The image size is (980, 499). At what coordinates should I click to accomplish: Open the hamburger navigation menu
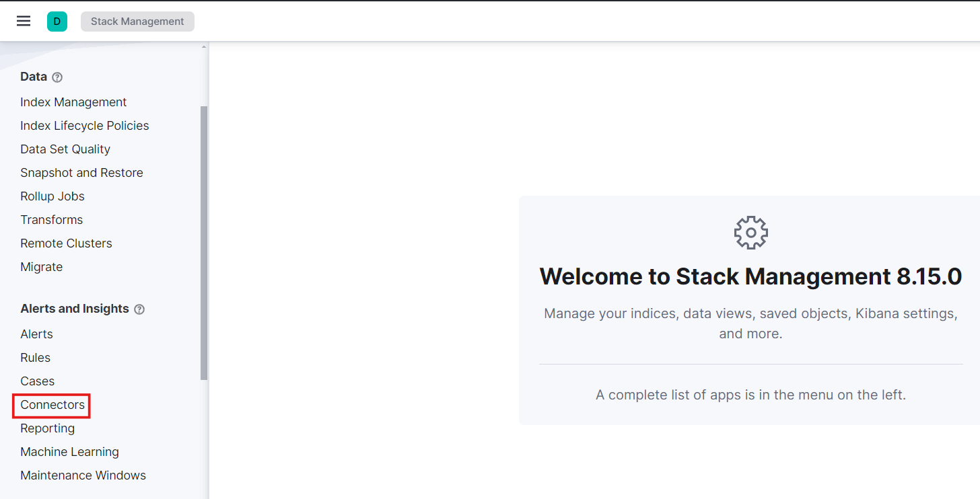coord(24,21)
